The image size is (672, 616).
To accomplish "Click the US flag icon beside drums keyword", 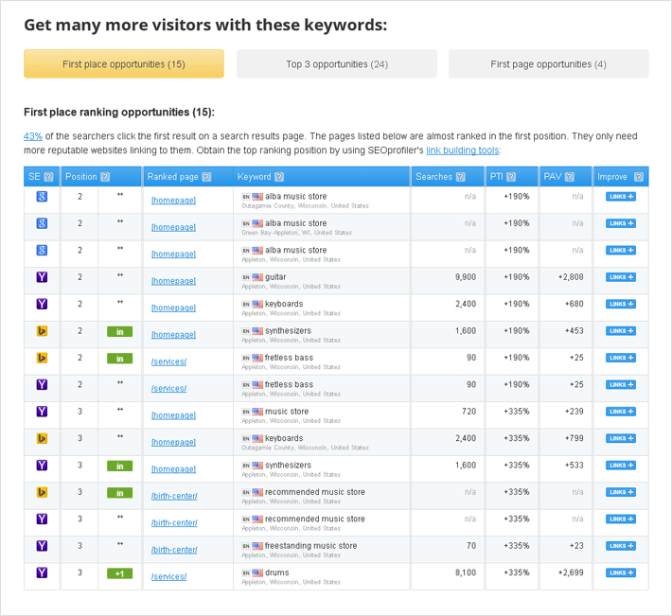I will tap(257, 572).
